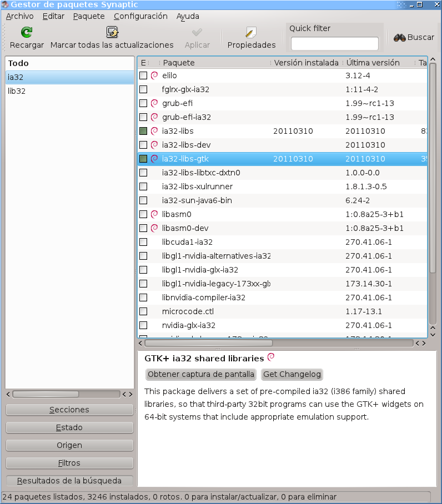Click package list vertical scrollbar
The image size is (442, 504).
coord(433,168)
